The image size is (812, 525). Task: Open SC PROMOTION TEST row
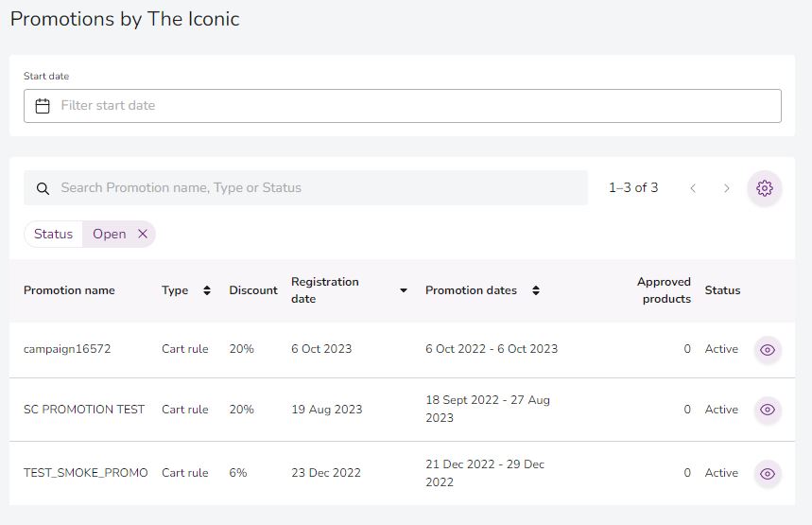[84, 410]
